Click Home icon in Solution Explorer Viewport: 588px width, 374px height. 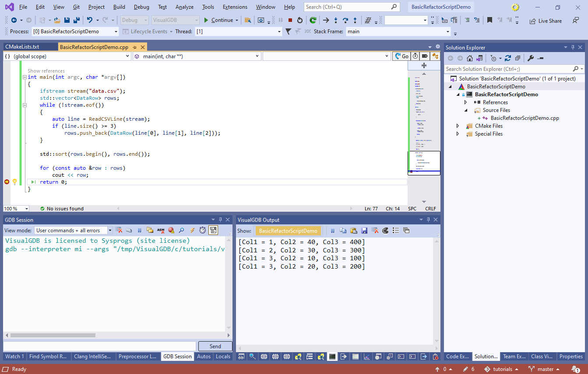470,58
